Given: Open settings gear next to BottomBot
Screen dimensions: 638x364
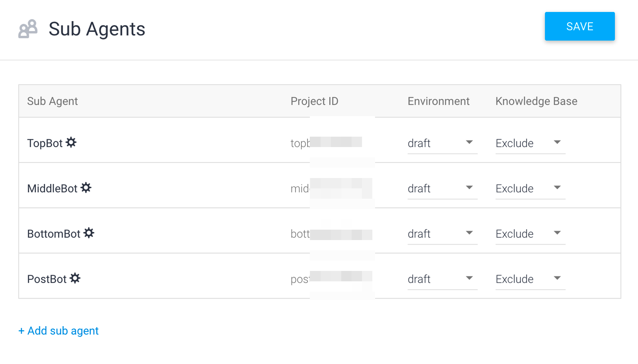Looking at the screenshot, I should (89, 233).
